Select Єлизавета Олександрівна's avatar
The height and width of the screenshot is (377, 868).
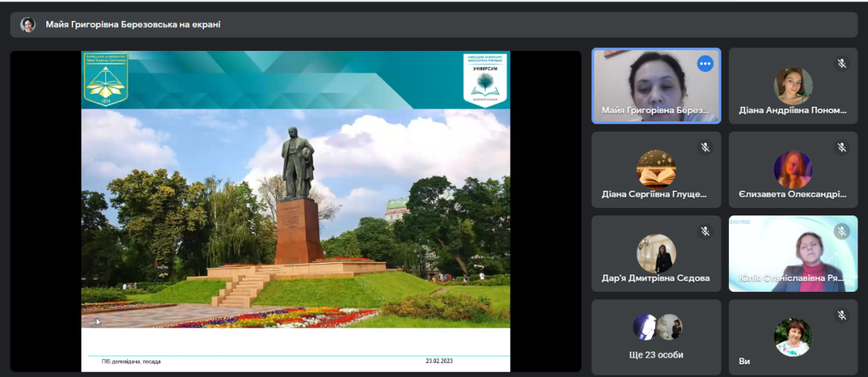tap(792, 169)
